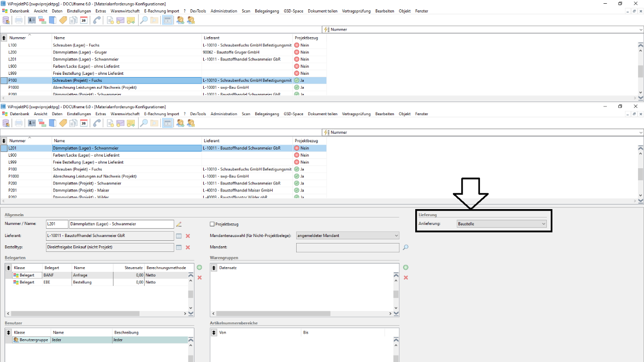Open the Administration menu in upper window
This screenshot has height=362, width=644.
(224, 11)
